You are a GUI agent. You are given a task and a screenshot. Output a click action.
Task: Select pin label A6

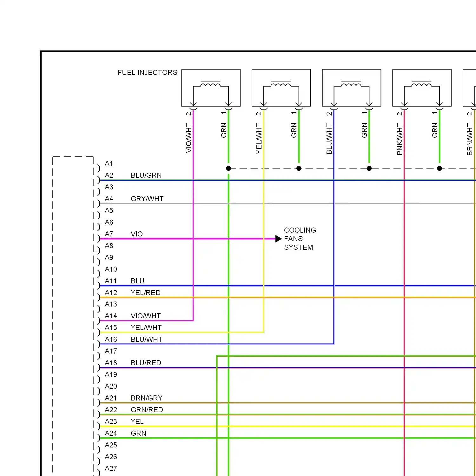109,222
